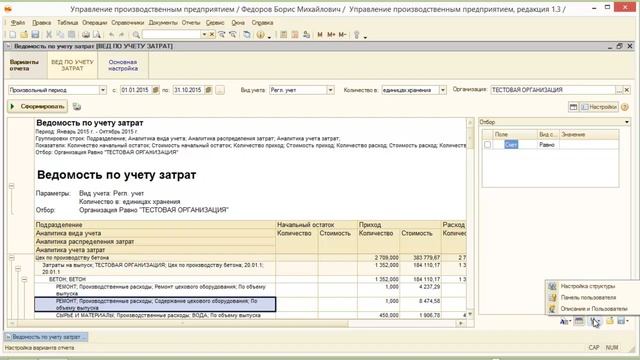Open calendar picker for end date 31.10.2015
Screen dimensions: 640x360
(208, 90)
